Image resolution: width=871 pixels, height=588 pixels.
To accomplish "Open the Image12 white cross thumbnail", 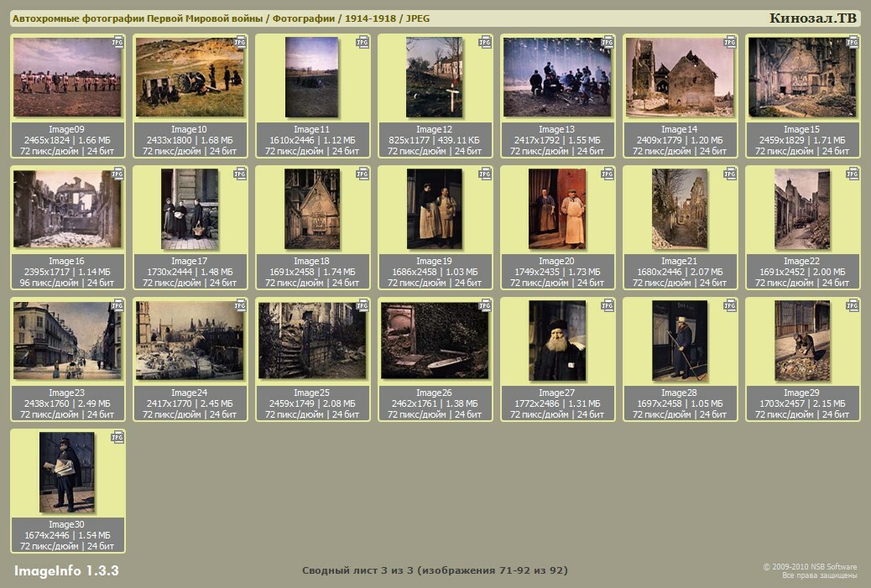I will pos(434,77).
